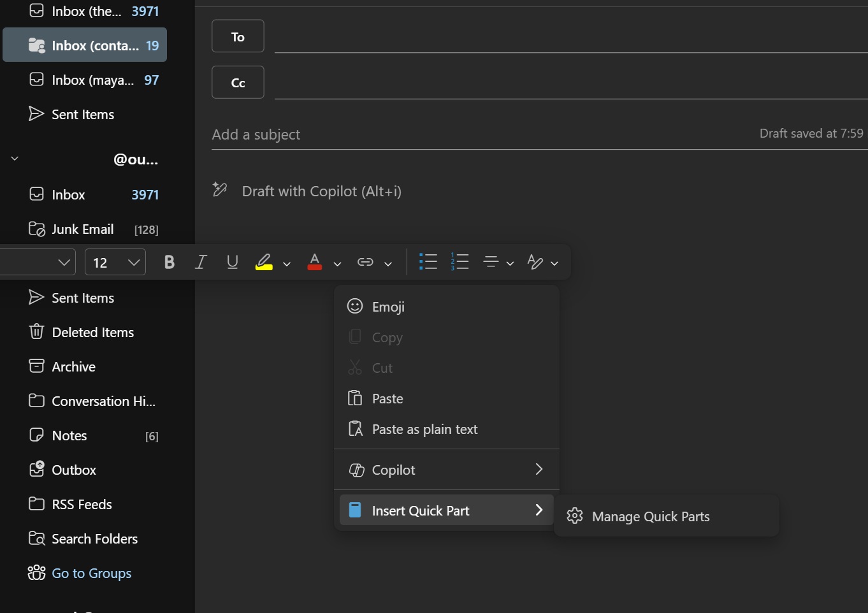Click the To recipients button
868x613 pixels.
(238, 36)
